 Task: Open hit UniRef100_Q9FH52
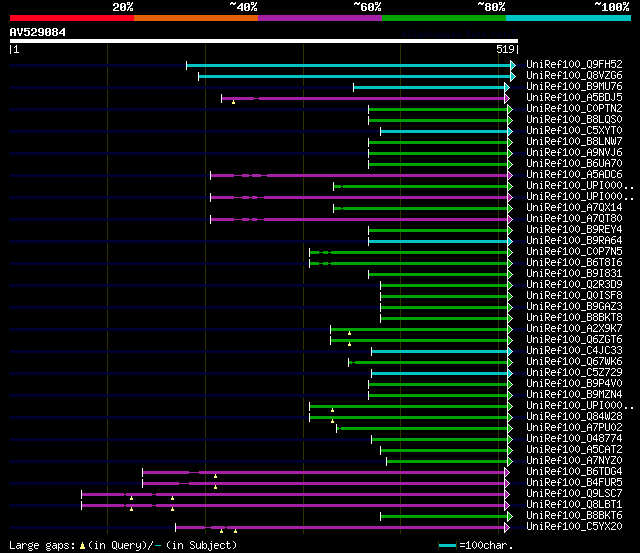[x=574, y=64]
